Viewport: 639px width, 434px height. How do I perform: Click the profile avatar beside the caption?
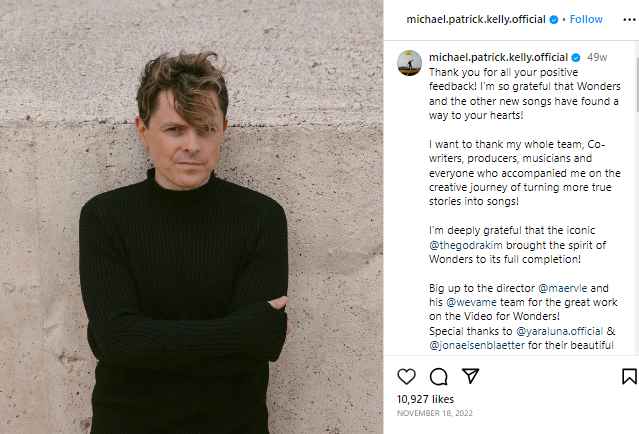click(x=408, y=62)
